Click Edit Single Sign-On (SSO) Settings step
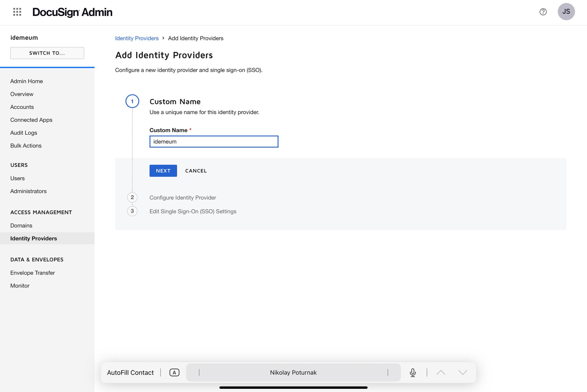Image resolution: width=587 pixels, height=392 pixels. point(193,212)
